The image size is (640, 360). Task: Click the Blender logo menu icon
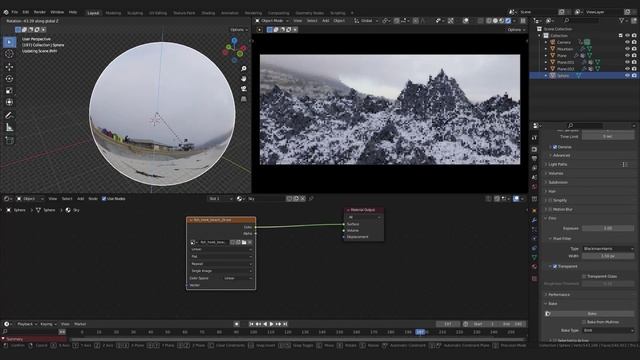tap(6, 12)
